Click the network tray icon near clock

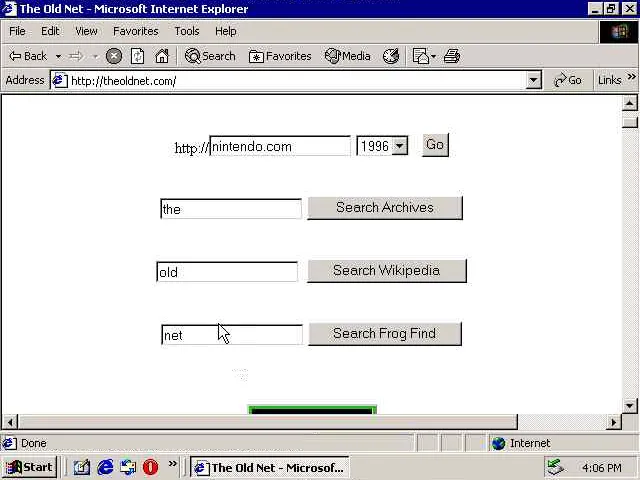556,467
